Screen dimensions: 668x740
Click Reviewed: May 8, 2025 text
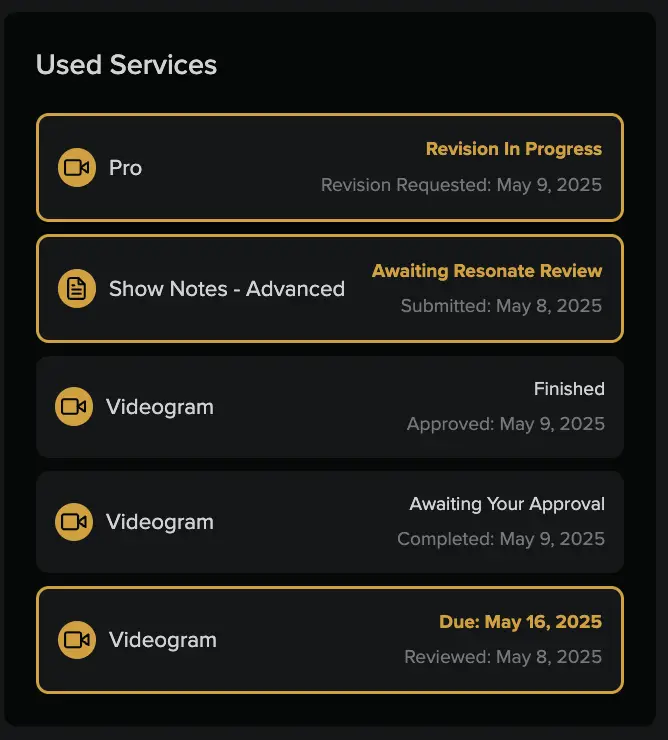[503, 657]
